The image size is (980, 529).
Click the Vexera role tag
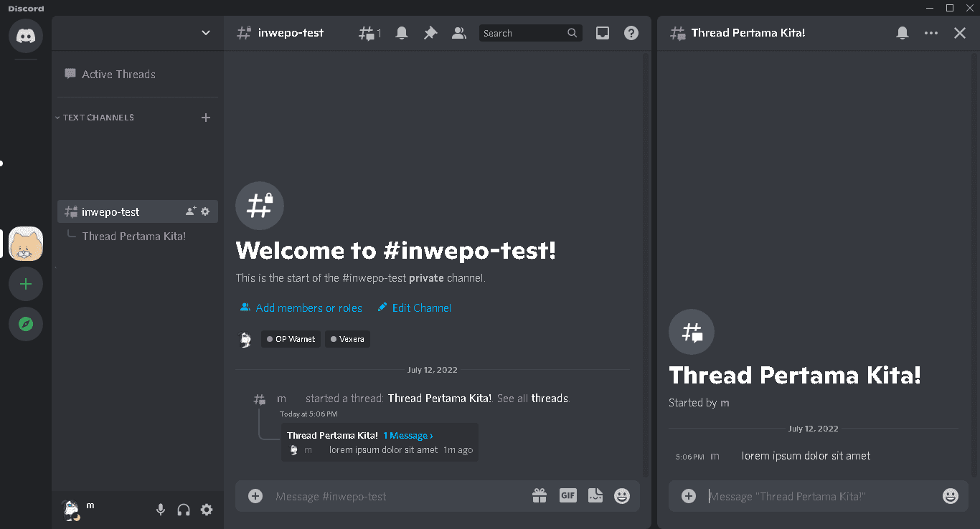click(x=347, y=339)
